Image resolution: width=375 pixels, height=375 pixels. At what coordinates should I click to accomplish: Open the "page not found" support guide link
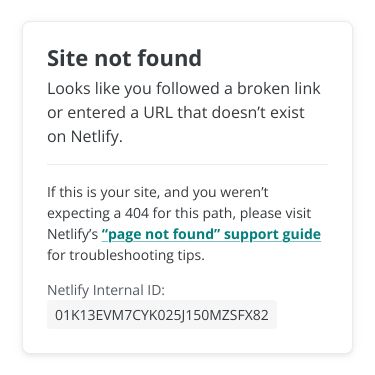pos(211,234)
